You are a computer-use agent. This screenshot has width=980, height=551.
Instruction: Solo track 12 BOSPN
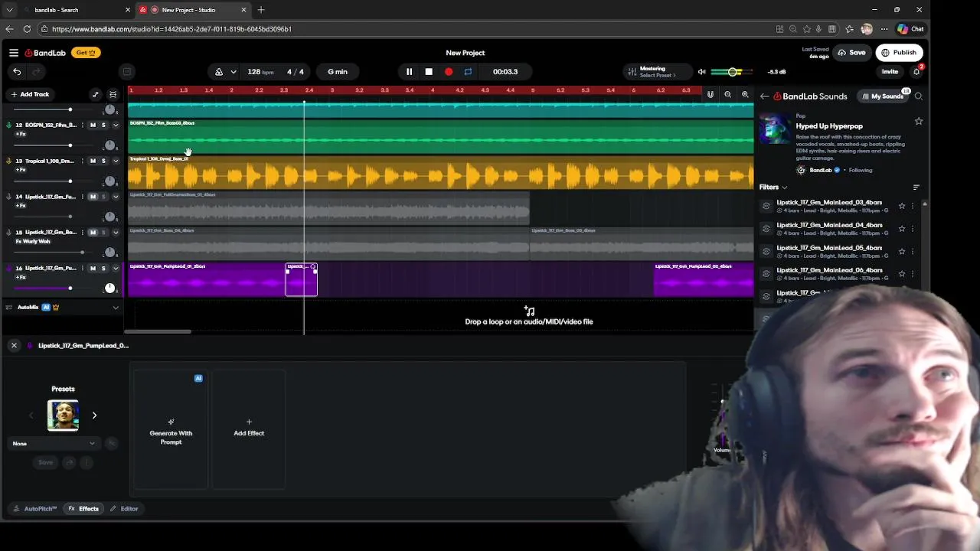(103, 125)
